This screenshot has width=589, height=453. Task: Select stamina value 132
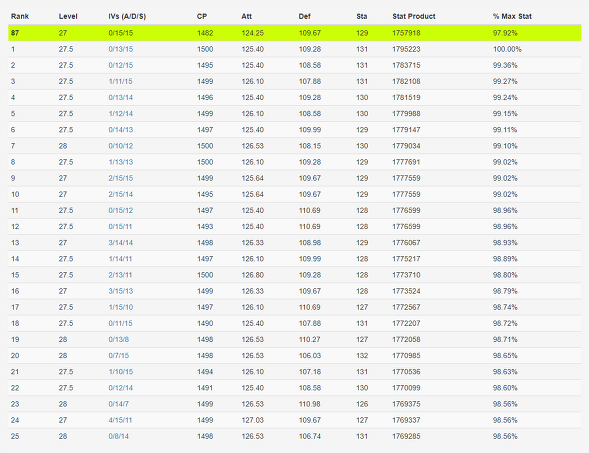click(x=362, y=356)
